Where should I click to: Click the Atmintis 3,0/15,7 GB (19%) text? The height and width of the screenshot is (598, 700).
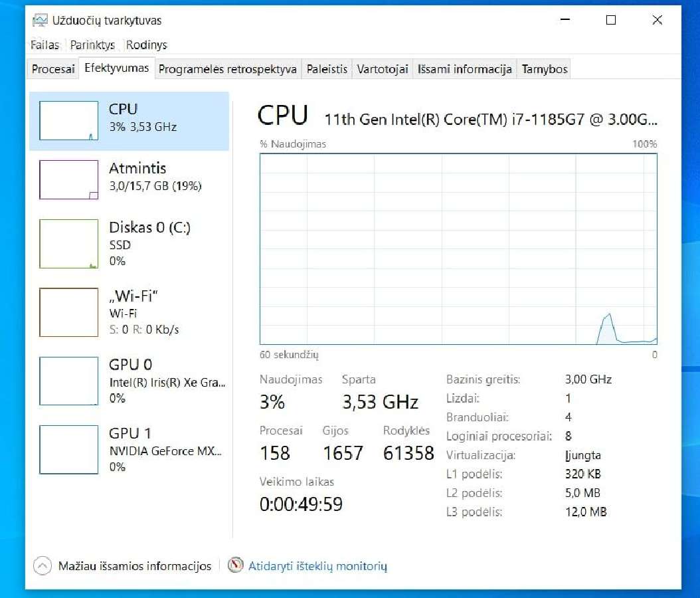pos(155,186)
